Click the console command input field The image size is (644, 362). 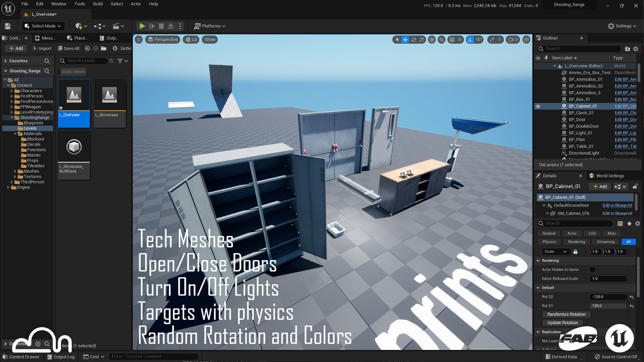click(153, 357)
